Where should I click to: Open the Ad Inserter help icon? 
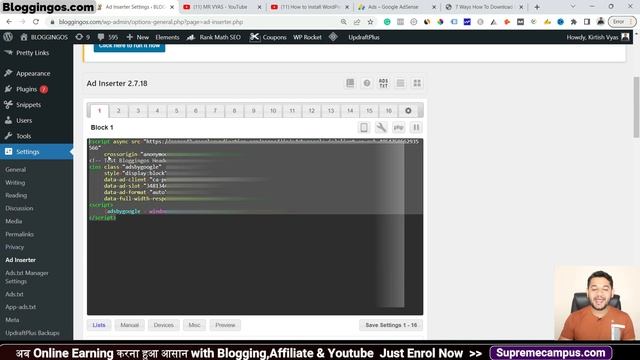pyautogui.click(x=367, y=83)
